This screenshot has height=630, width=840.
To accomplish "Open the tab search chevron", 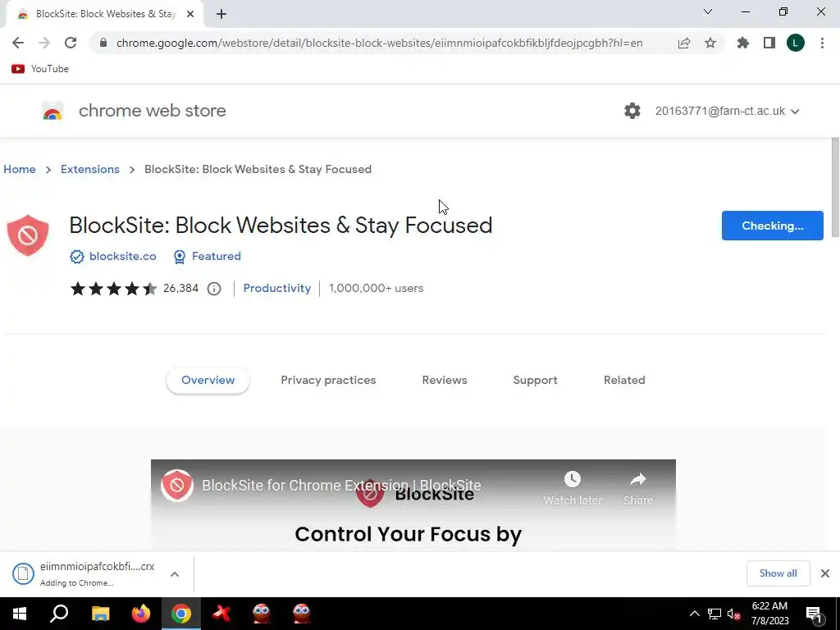I will point(708,11).
